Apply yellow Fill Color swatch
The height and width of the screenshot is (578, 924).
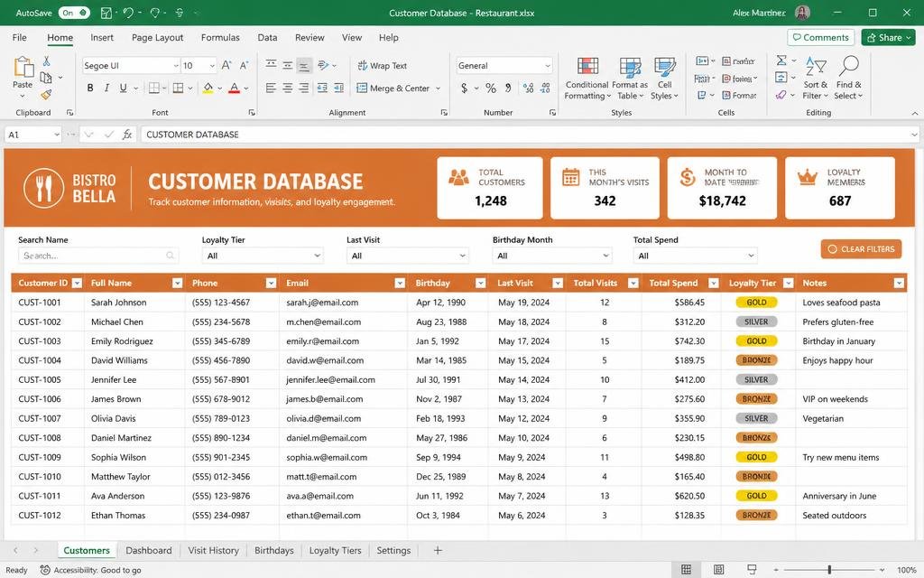click(208, 88)
